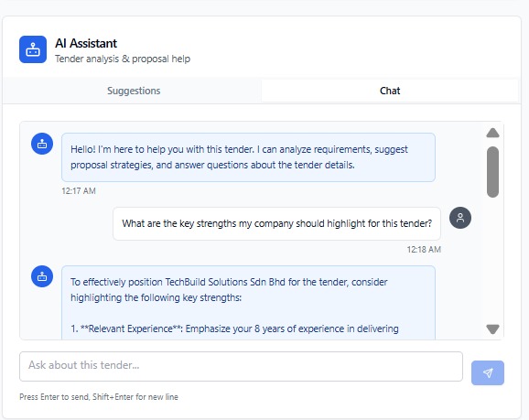This screenshot has width=529, height=420.
Task: Click the blue AI Assistant robot logo
Action: click(33, 49)
